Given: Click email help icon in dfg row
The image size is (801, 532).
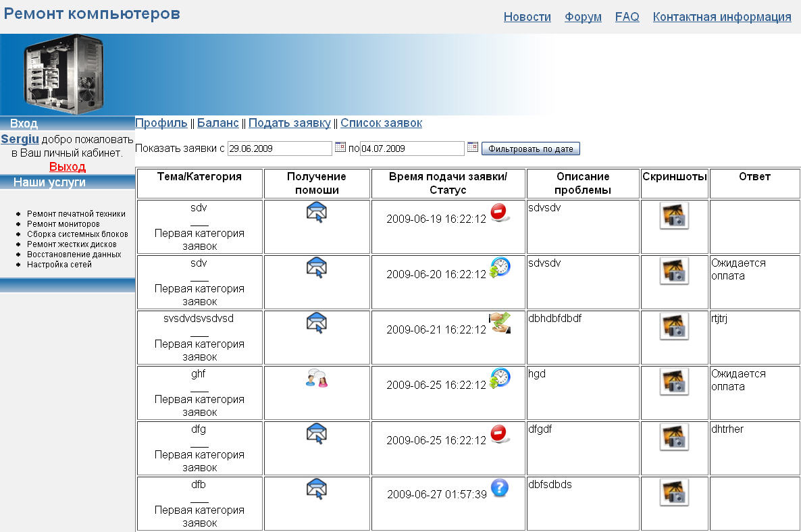Looking at the screenshot, I should pos(317,433).
